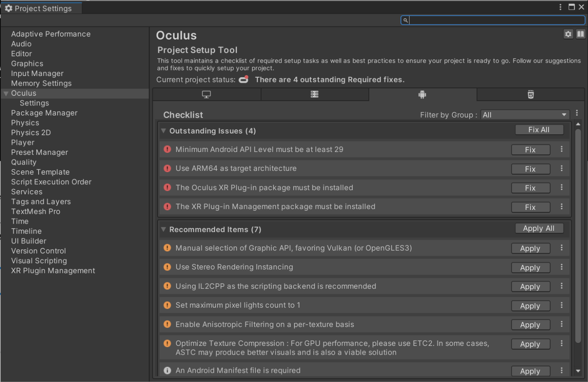Open options for Oculus XR Plug-in item
Screen dimensions: 588x382
[562, 187]
